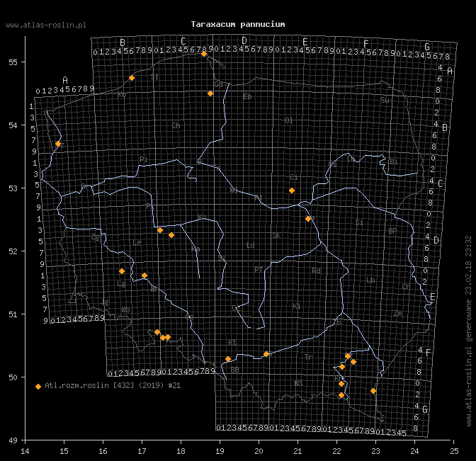Screen dimensions: 476x461
Task: Click the large F column letter at top
Action: click(x=365, y=43)
